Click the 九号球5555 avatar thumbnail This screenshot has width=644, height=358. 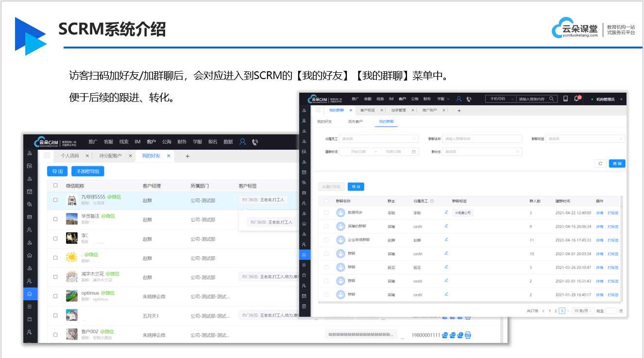(x=72, y=200)
